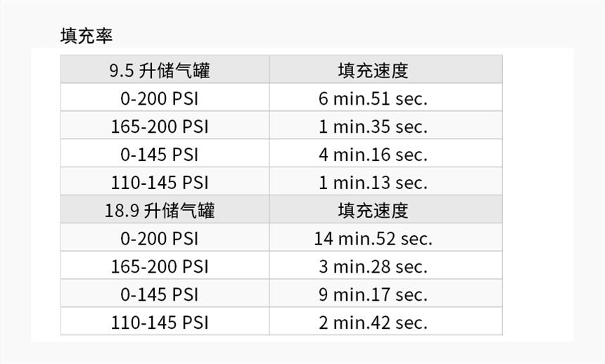Click the 6 min.51 sec. cell
605x364 pixels.
(x=373, y=98)
